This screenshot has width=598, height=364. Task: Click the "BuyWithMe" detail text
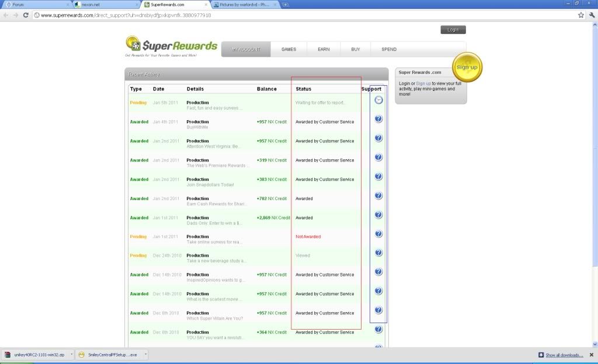pos(197,127)
